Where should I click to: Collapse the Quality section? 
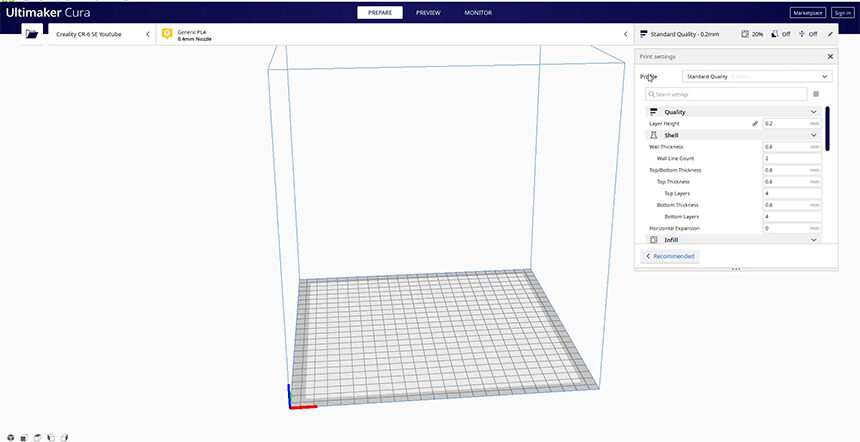[x=813, y=112]
